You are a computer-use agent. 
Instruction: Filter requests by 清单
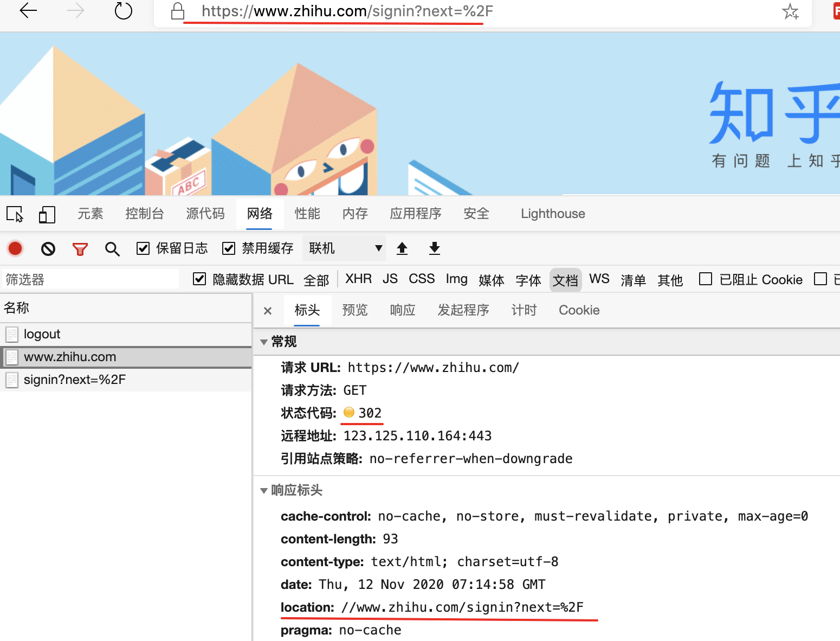634,280
